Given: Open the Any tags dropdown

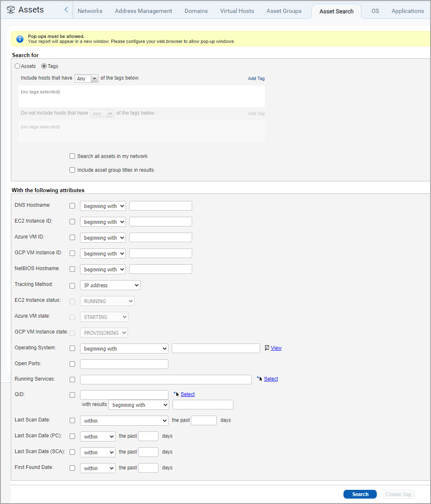Looking at the screenshot, I should (x=86, y=78).
